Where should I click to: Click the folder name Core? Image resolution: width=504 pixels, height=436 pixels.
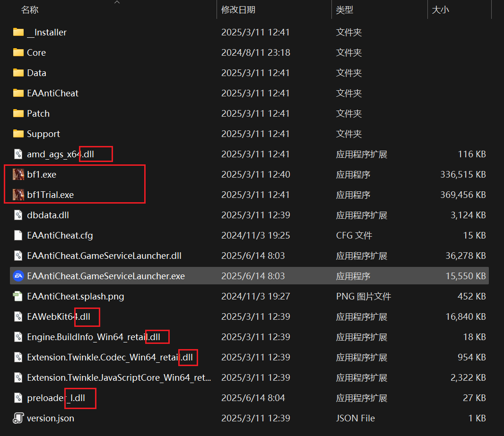pyautogui.click(x=36, y=52)
